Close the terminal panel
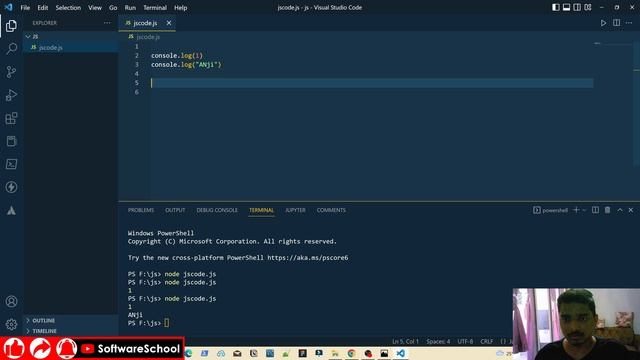 [x=631, y=210]
